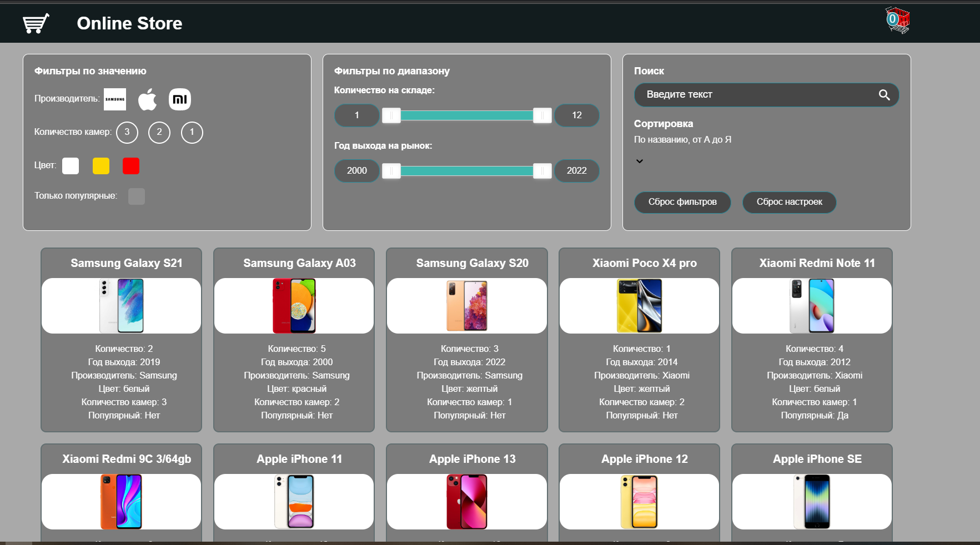Select the yellow color filter swatch
The height and width of the screenshot is (545, 980).
[x=100, y=165]
